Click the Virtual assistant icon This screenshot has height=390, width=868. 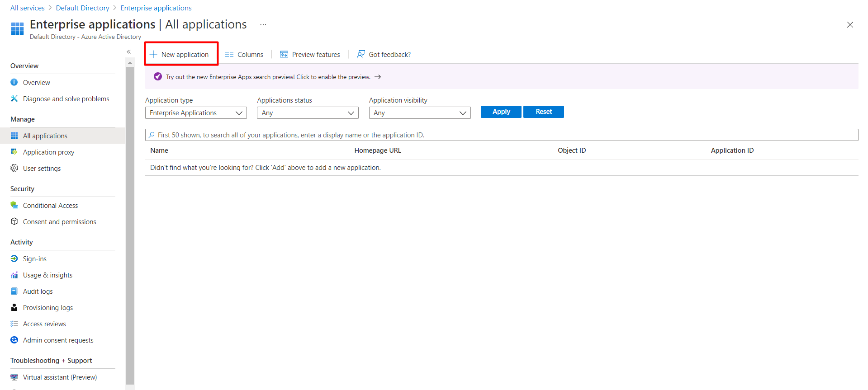(14, 377)
